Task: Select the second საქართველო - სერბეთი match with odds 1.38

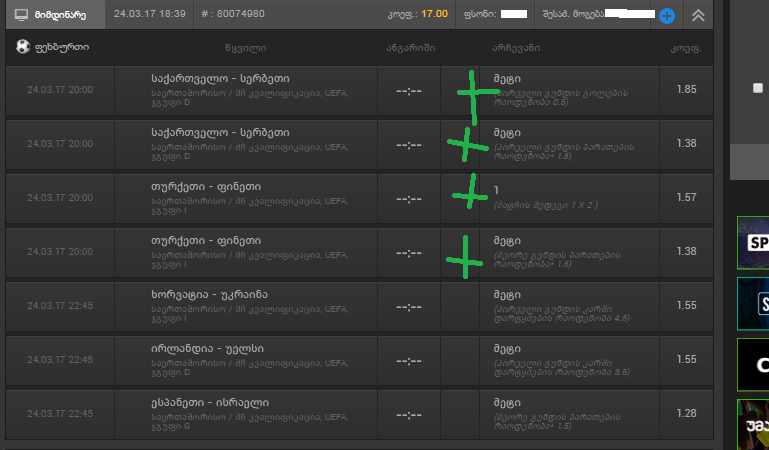Action: pyautogui.click(x=359, y=145)
